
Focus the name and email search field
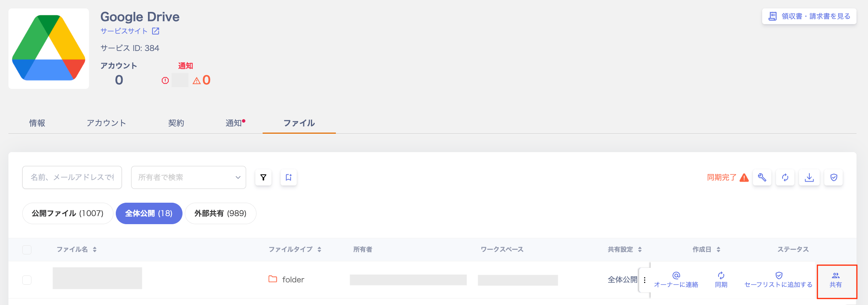pyautogui.click(x=72, y=177)
